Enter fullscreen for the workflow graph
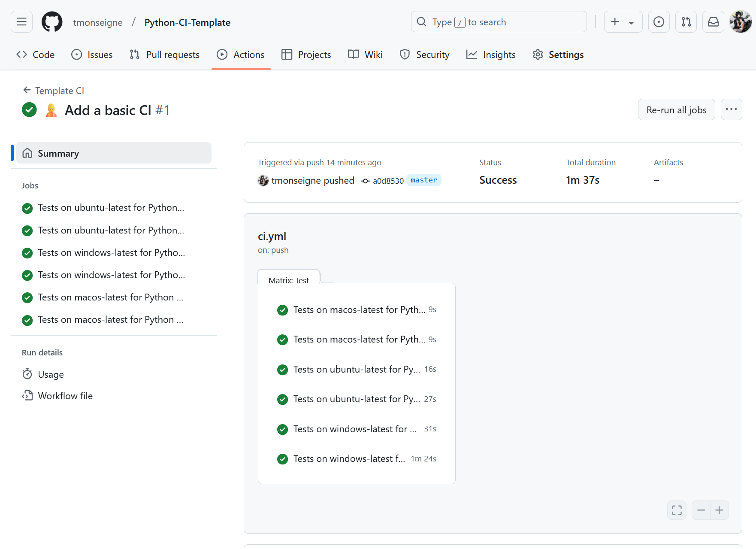 (x=677, y=510)
